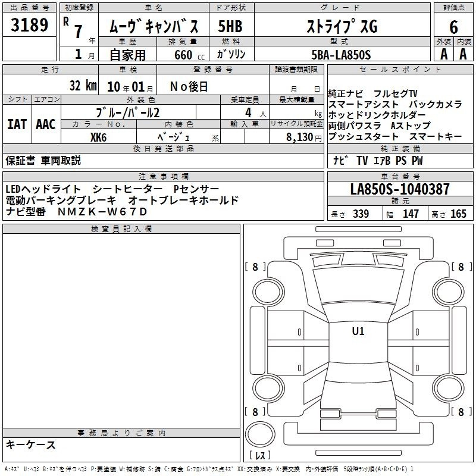Click the model code 5BA-LA850S
The width and height of the screenshot is (476, 476).
[x=342, y=55]
